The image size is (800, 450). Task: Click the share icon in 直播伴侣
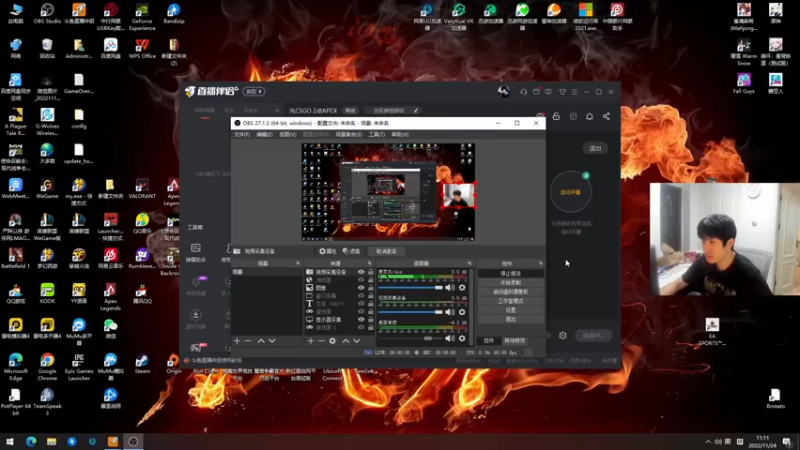[606, 116]
